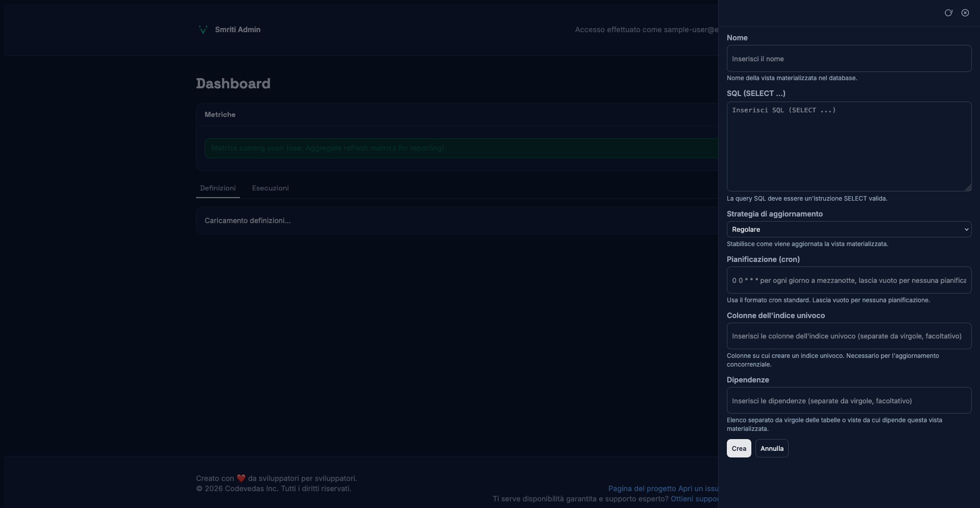Click inside the SQL (SELECT ...) textarea

click(849, 147)
